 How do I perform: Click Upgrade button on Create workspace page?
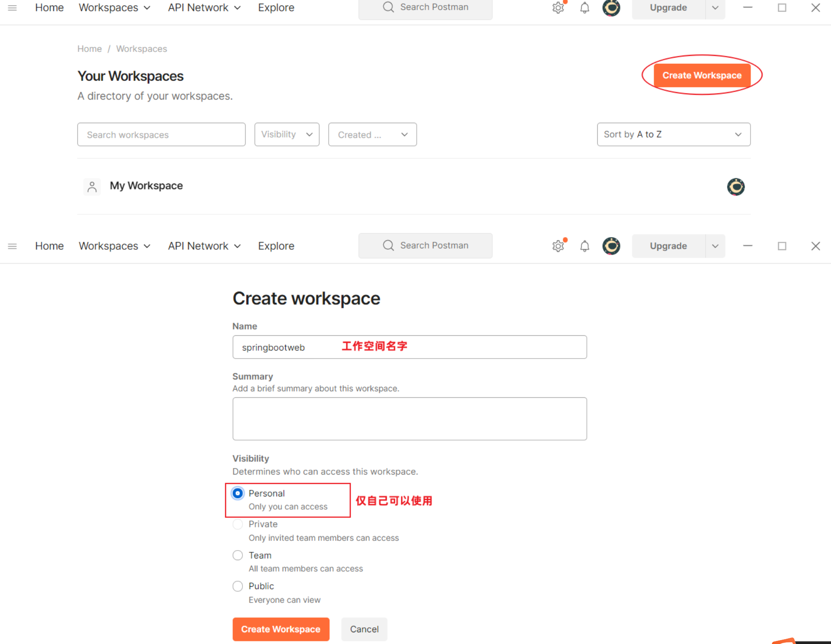click(x=668, y=246)
